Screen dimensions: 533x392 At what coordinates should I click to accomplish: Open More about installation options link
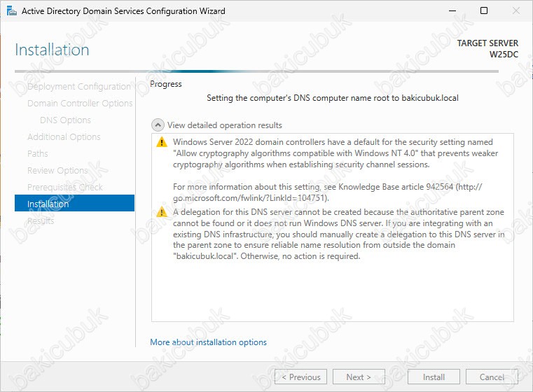tap(209, 342)
